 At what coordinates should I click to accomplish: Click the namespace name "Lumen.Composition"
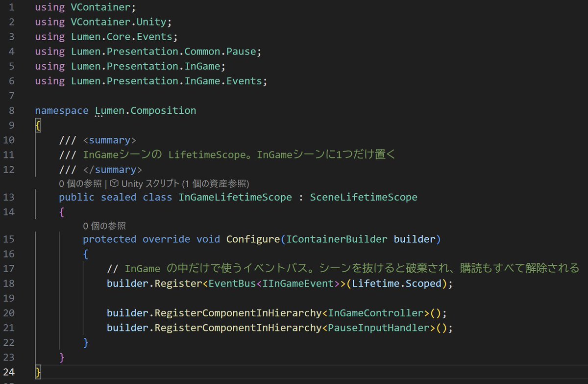tap(146, 110)
